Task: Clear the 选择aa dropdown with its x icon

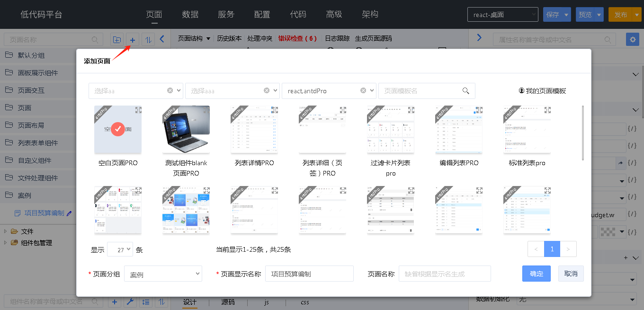Action: pos(170,90)
